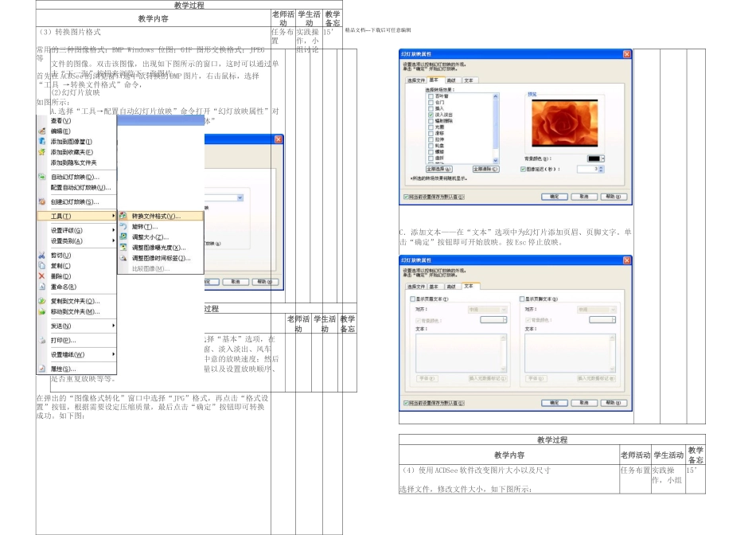Check the 仓门 transition effect
The width and height of the screenshot is (756, 535).
pos(431,103)
